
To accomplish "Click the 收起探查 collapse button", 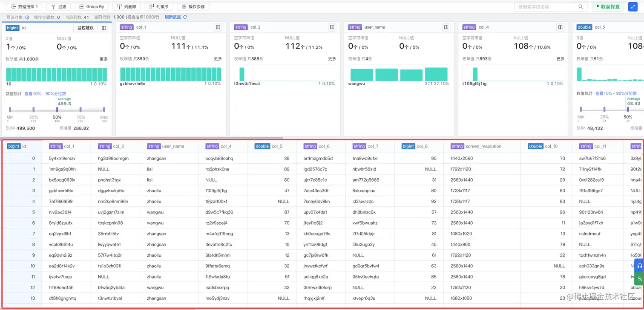I will click(608, 7).
